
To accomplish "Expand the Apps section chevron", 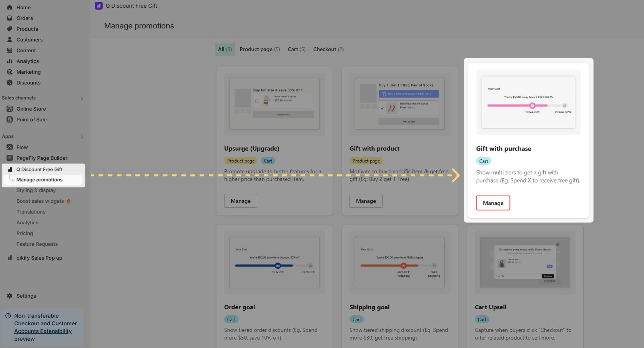I will (x=82, y=137).
